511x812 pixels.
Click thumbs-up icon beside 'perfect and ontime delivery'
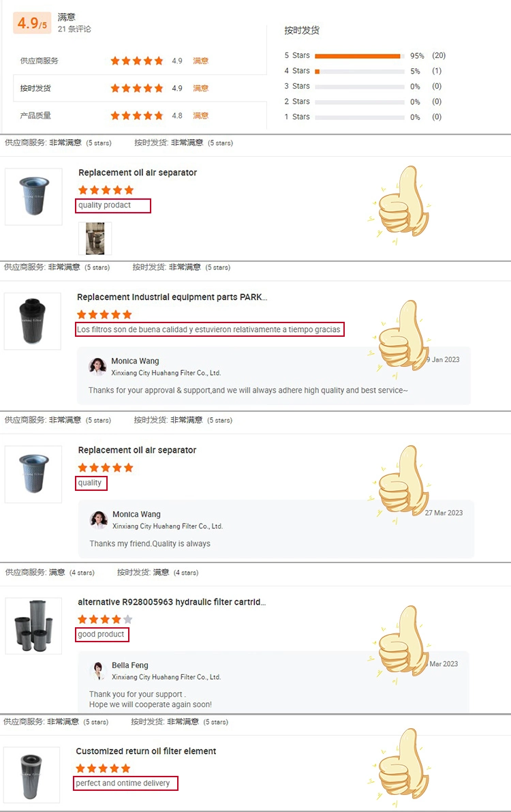tap(399, 768)
